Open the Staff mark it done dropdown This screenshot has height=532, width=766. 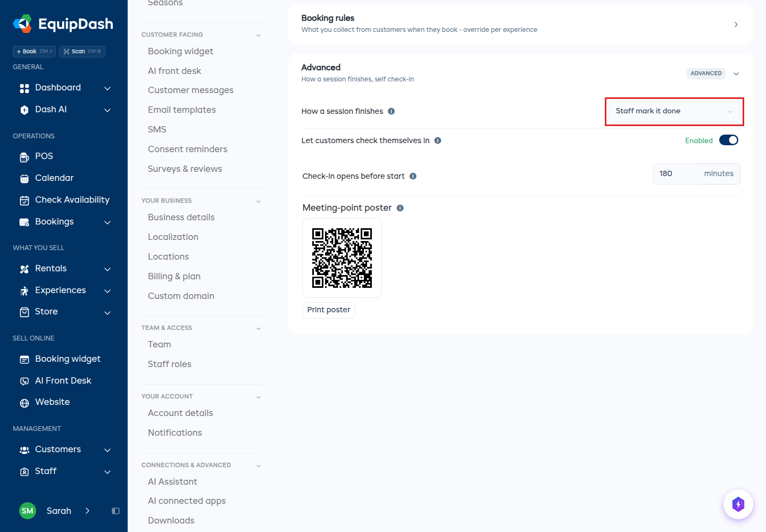coord(674,111)
